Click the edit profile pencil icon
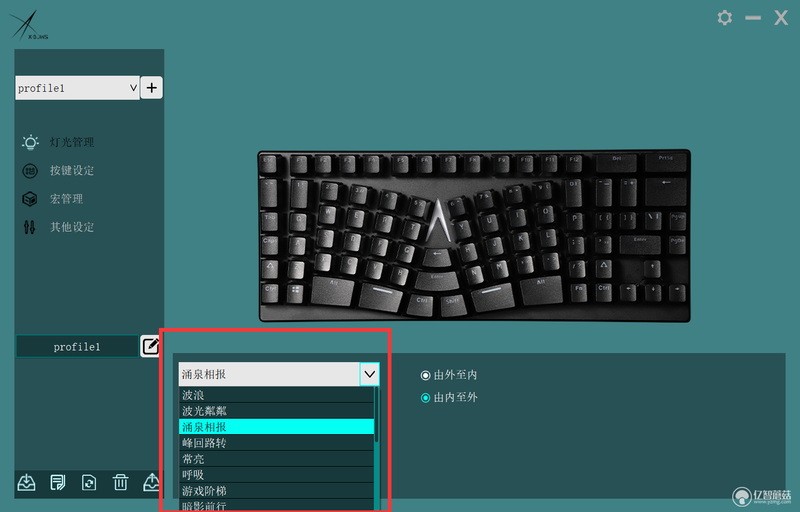 click(151, 346)
